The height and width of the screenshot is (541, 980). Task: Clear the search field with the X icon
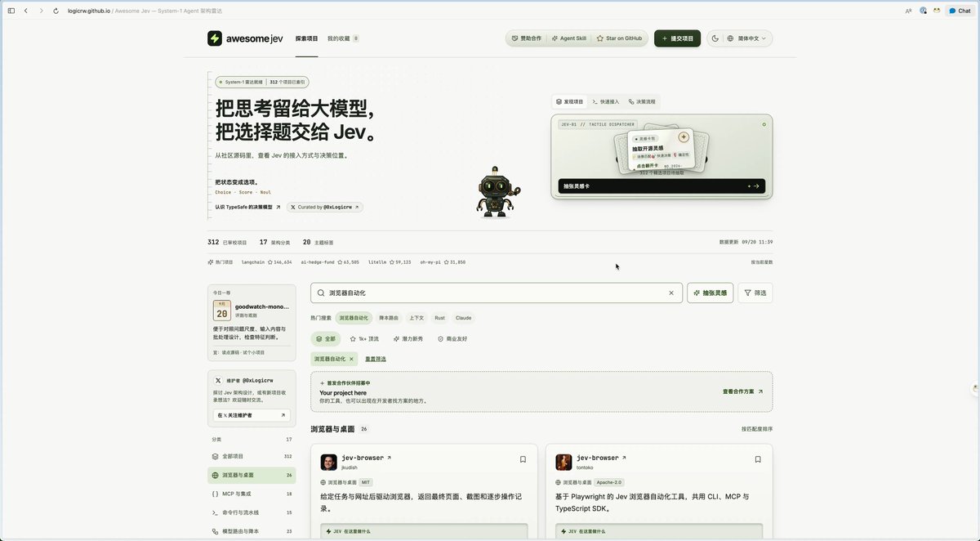pyautogui.click(x=671, y=293)
